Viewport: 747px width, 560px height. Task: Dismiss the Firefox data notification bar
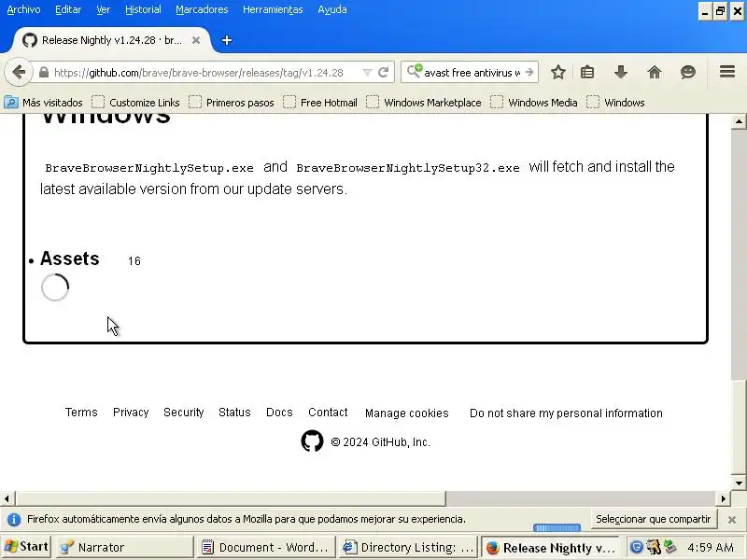(x=732, y=520)
